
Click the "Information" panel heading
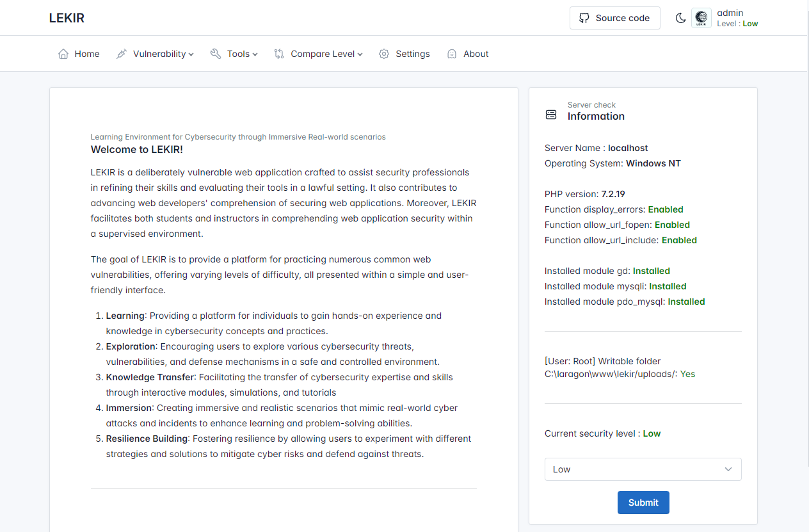(x=596, y=116)
